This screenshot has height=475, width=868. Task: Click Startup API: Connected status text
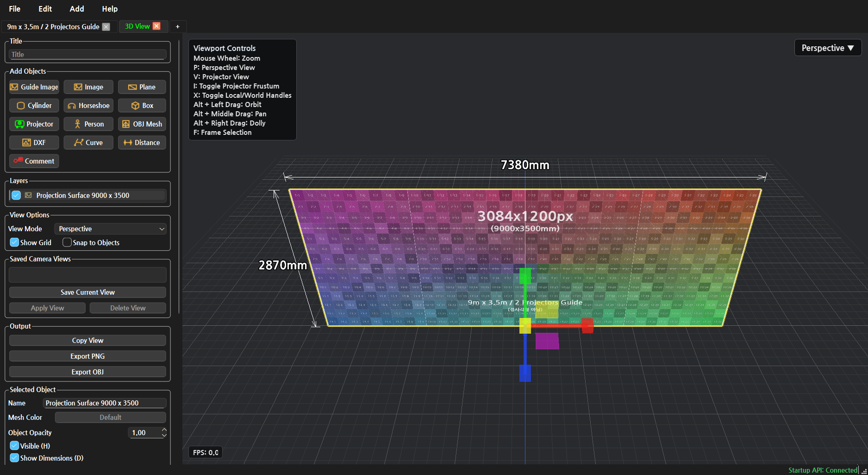click(823, 470)
